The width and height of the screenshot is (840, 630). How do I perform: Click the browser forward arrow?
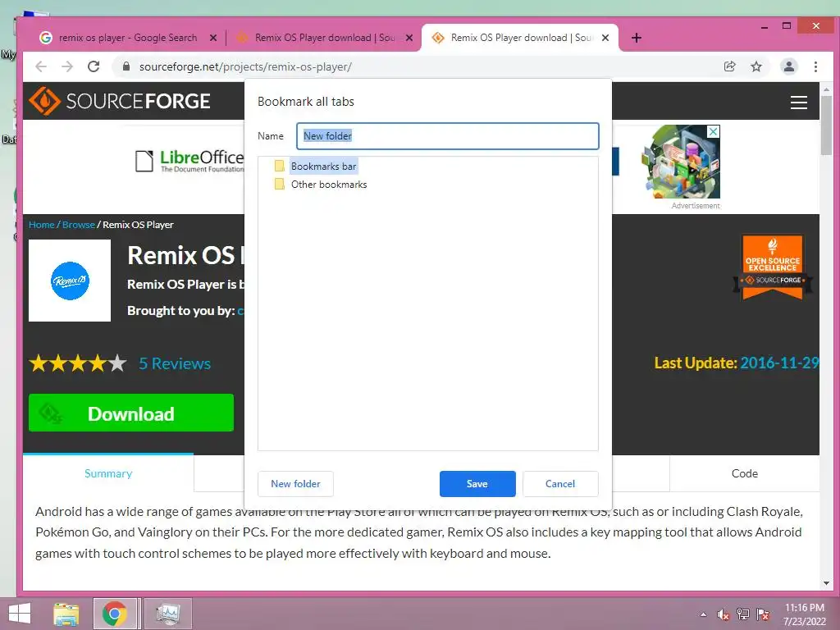(67, 66)
